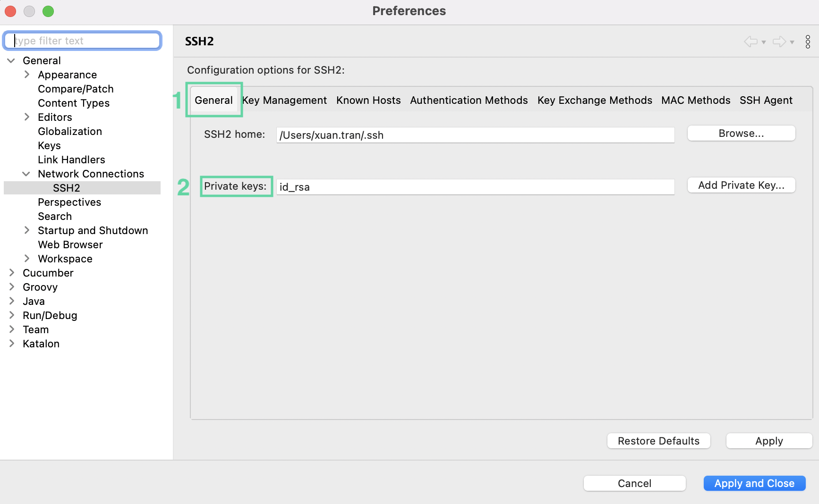This screenshot has height=504, width=819.
Task: Click the back navigation arrow icon
Action: pyautogui.click(x=750, y=42)
